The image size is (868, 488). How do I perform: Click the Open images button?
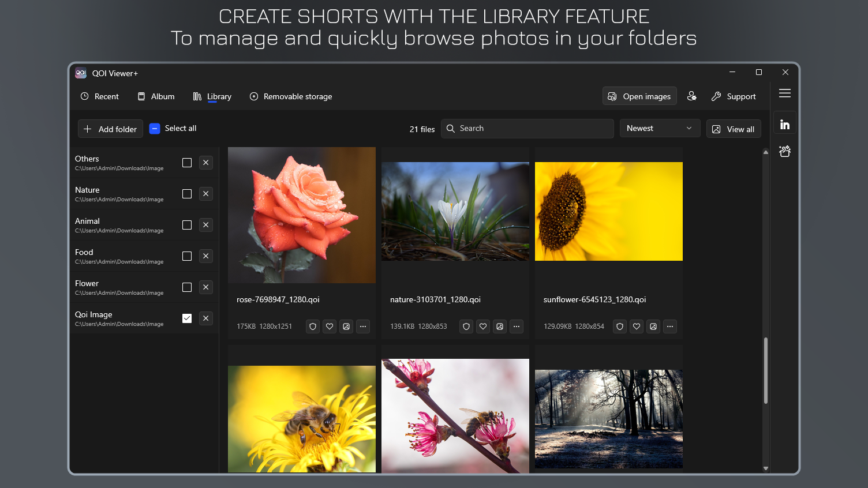click(639, 96)
